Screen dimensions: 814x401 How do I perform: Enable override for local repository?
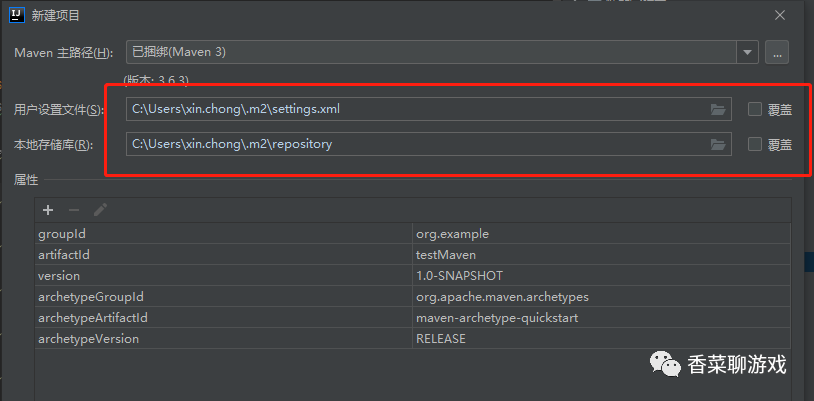[x=755, y=144]
